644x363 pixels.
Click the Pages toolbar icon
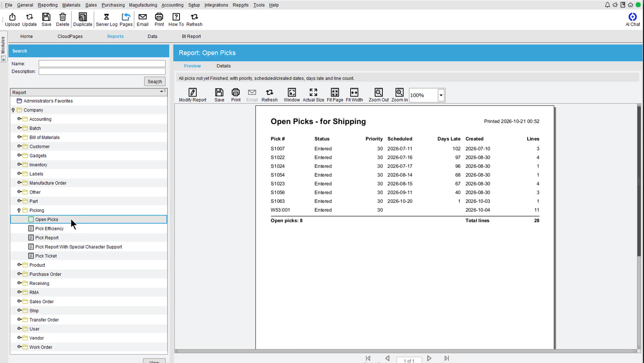(x=126, y=19)
